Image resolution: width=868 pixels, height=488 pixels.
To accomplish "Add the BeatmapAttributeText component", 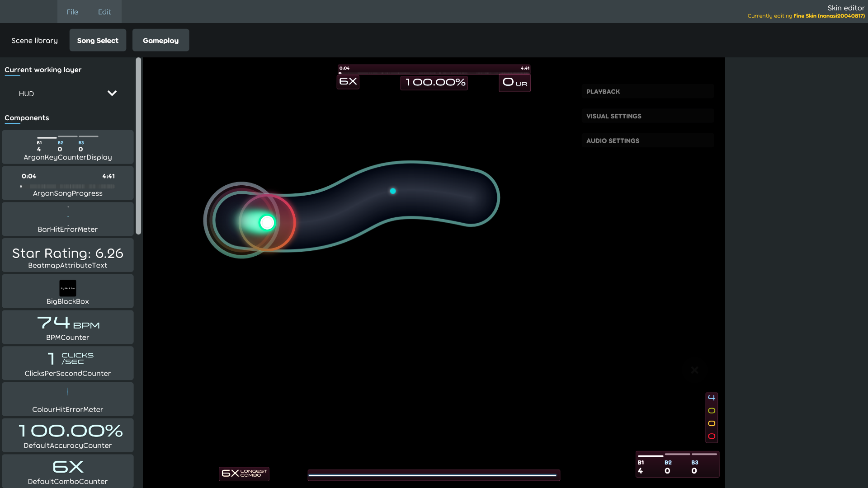I will coord(68,255).
